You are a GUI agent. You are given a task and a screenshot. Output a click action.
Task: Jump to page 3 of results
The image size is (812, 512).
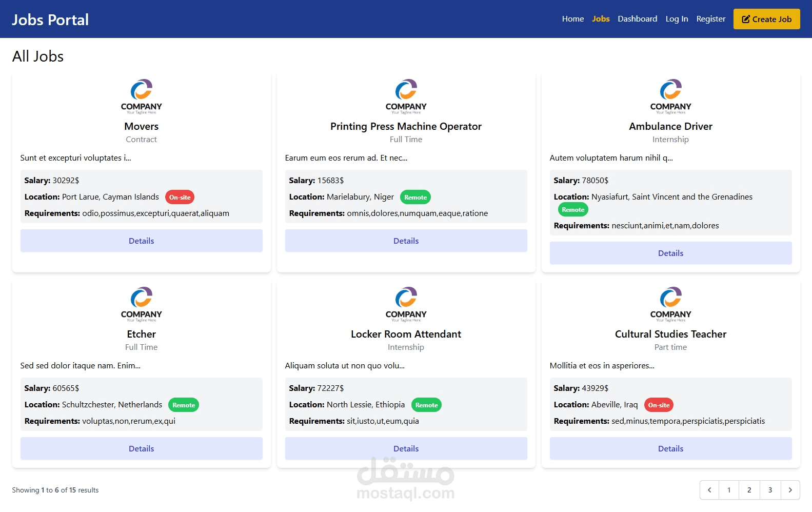(770, 490)
